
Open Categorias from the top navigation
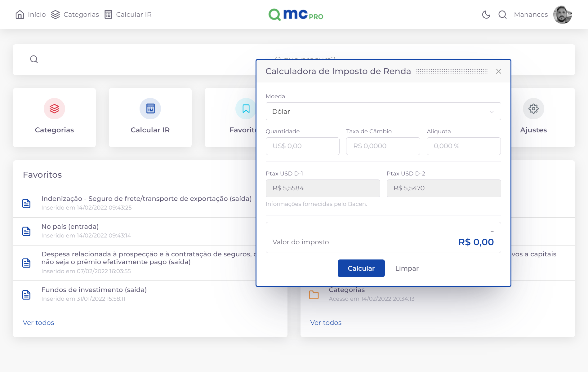[75, 15]
